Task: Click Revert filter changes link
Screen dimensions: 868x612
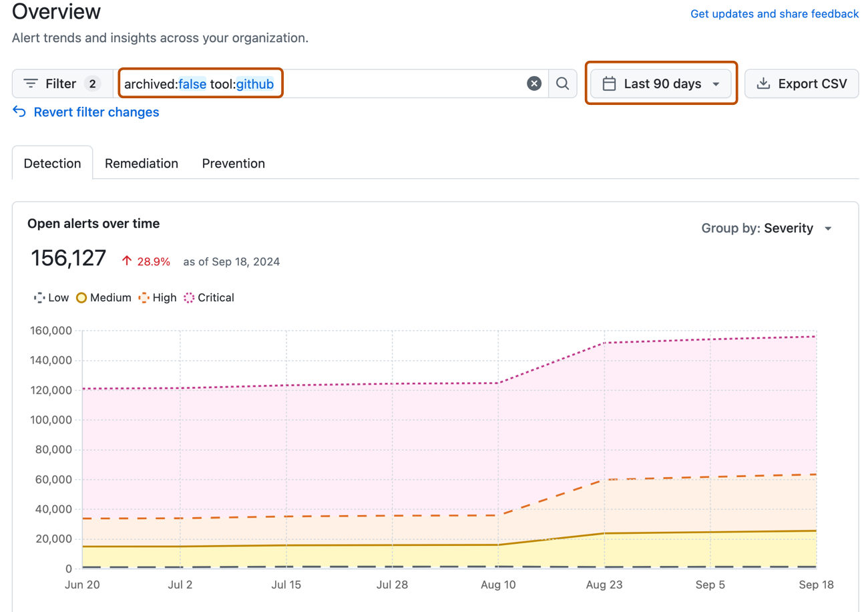Action: pos(96,112)
